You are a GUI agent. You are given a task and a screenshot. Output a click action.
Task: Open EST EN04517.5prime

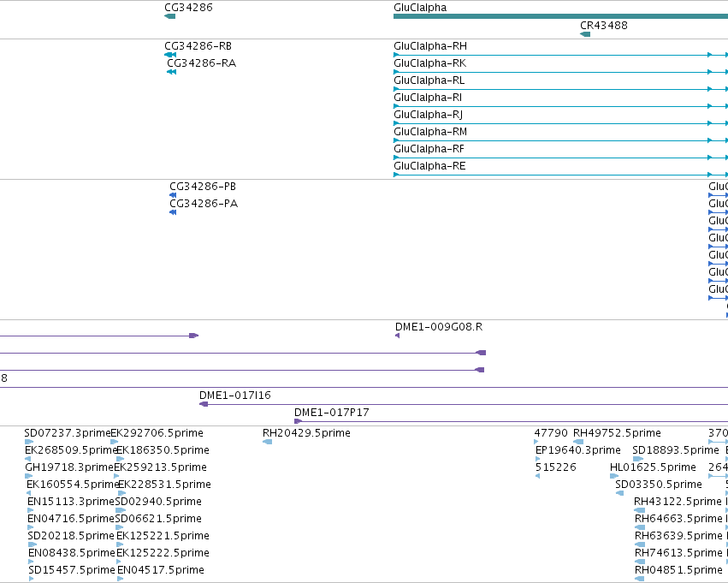(x=161, y=570)
